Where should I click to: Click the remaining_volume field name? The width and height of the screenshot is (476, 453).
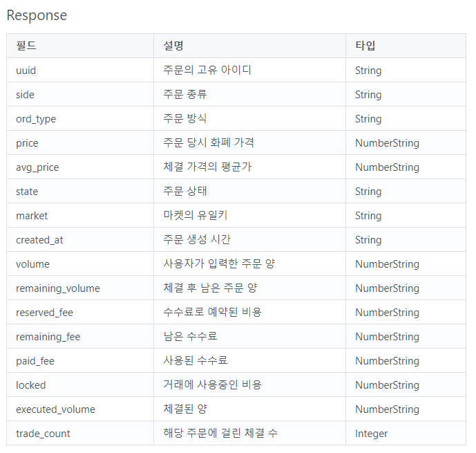pyautogui.click(x=58, y=288)
